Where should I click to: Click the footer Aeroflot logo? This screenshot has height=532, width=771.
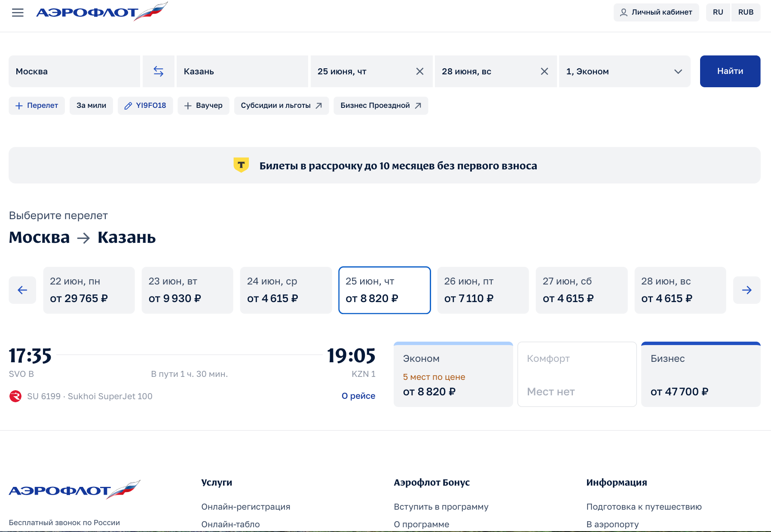(75, 490)
